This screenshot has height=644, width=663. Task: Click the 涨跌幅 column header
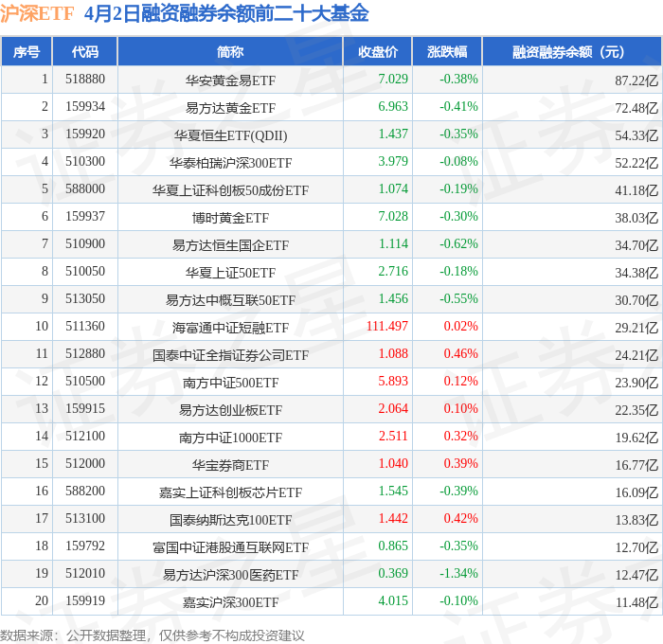[x=447, y=51]
